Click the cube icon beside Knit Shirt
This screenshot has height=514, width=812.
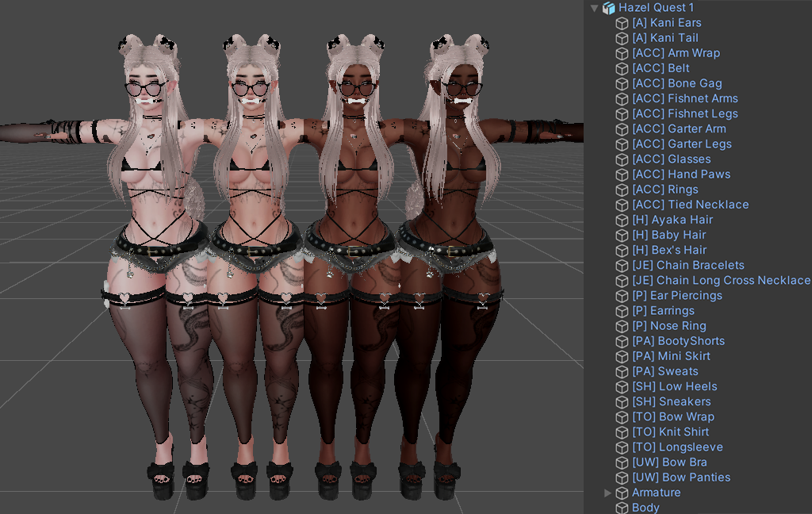click(622, 432)
